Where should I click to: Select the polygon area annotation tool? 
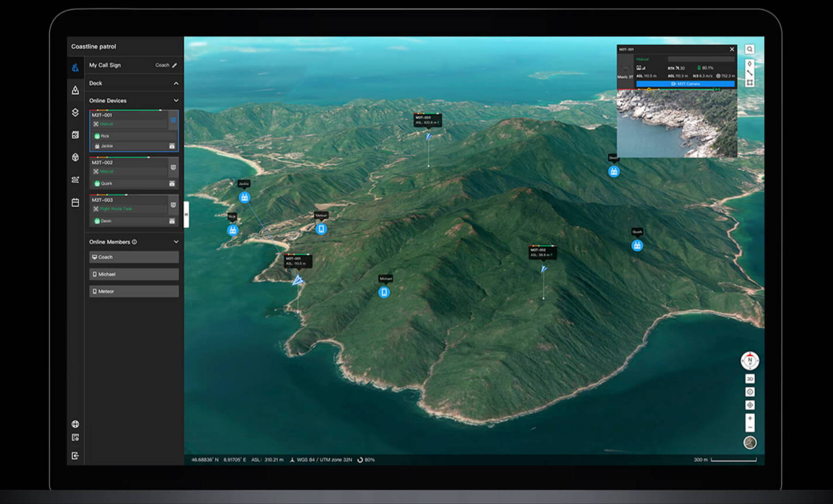click(x=750, y=83)
